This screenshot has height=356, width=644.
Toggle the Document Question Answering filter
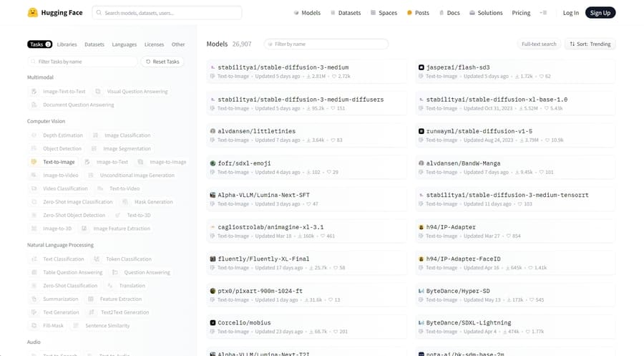pyautogui.click(x=73, y=105)
